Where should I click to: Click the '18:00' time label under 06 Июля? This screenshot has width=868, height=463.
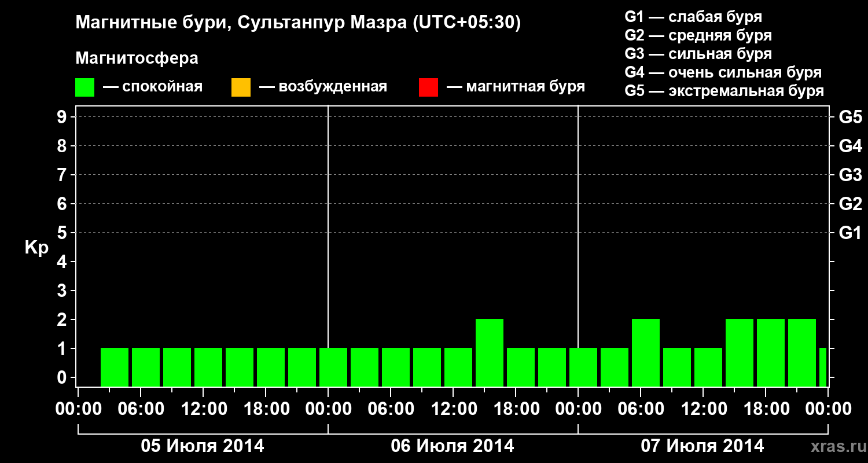point(516,409)
